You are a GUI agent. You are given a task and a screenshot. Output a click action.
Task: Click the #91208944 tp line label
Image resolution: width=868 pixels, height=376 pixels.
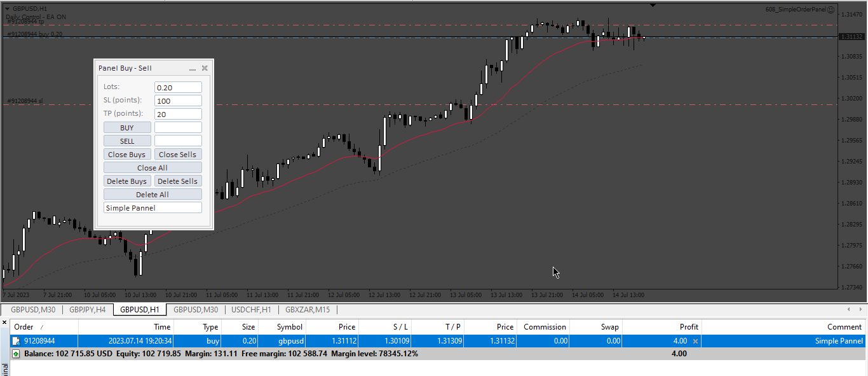(25, 22)
